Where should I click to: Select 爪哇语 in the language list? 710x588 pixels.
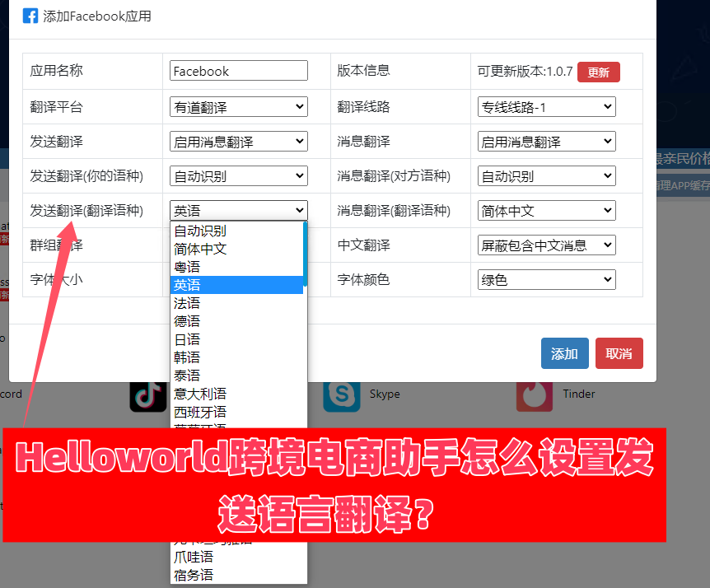(237, 557)
